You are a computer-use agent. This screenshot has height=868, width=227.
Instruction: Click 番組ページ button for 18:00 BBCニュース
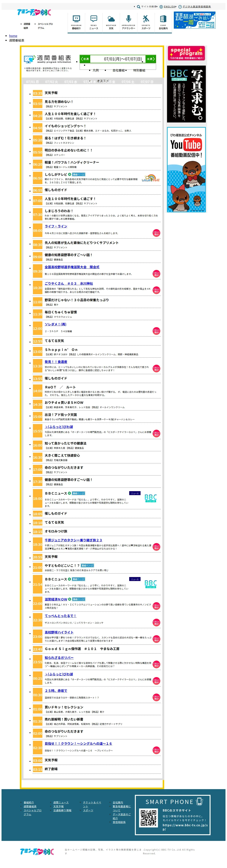78,493
